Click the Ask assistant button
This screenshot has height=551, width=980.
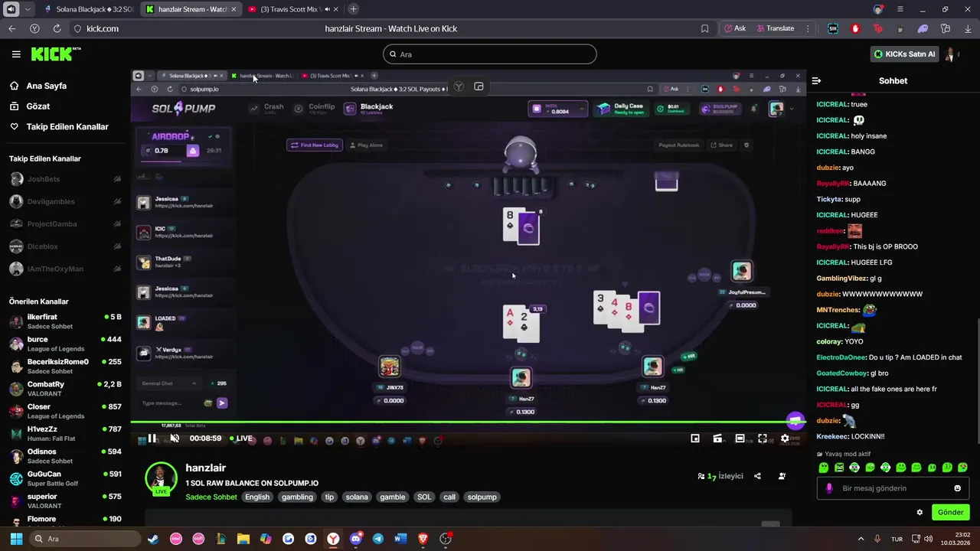tap(735, 28)
